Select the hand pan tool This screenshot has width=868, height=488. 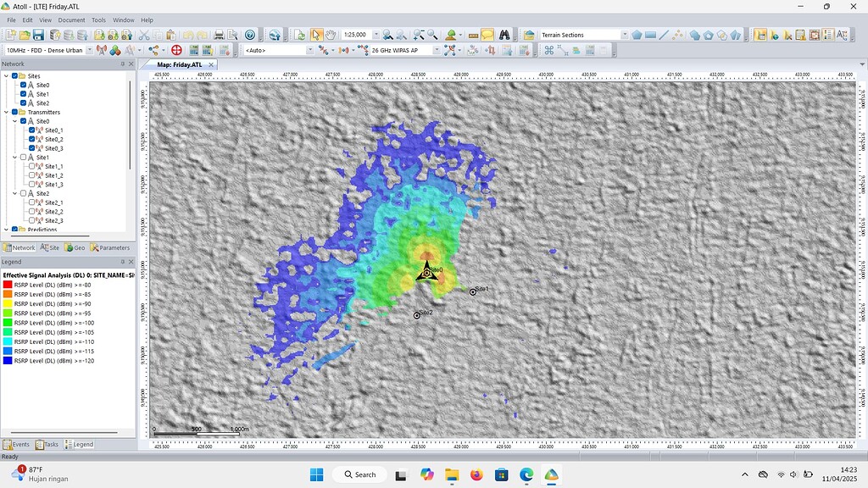pos(330,35)
